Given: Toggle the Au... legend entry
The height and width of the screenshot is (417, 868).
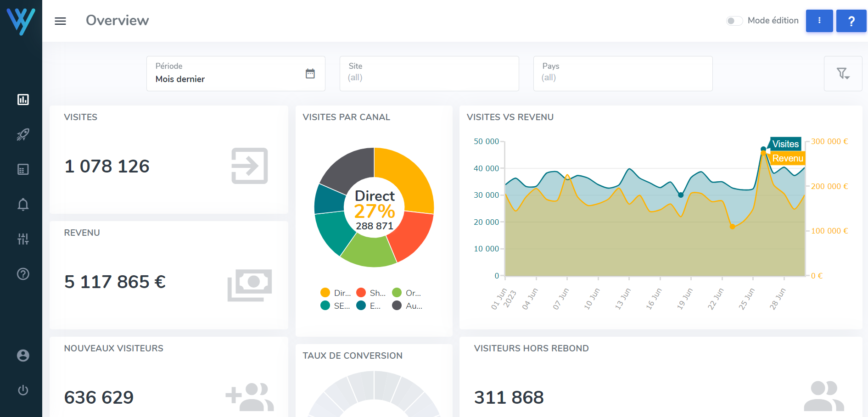Looking at the screenshot, I should click(408, 306).
